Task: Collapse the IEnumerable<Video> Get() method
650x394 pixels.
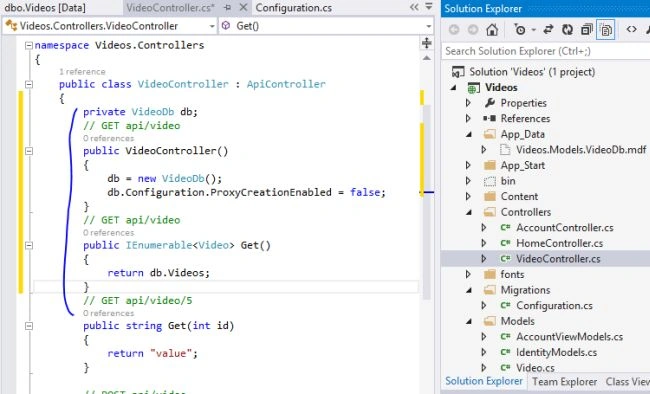Action: pos(29,246)
